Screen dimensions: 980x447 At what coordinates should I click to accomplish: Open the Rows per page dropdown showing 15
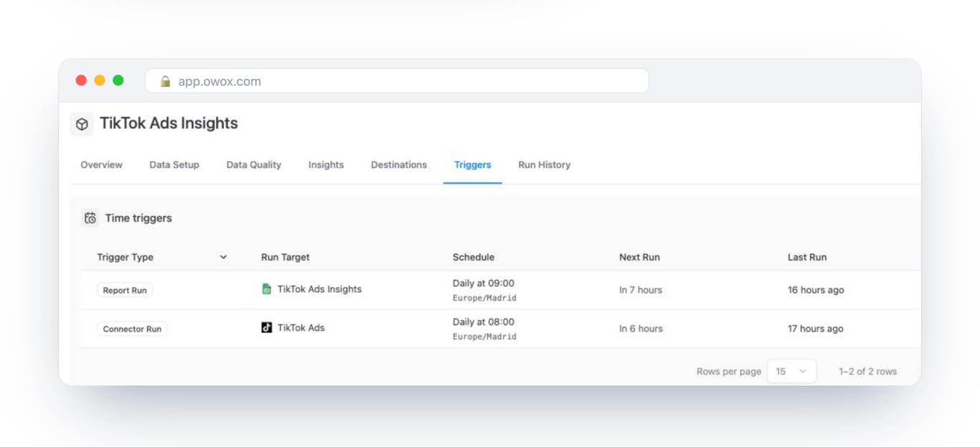(x=791, y=371)
